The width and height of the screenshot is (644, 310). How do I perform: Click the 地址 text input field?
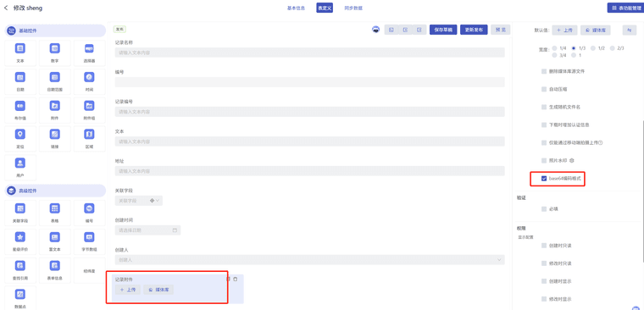pos(309,171)
